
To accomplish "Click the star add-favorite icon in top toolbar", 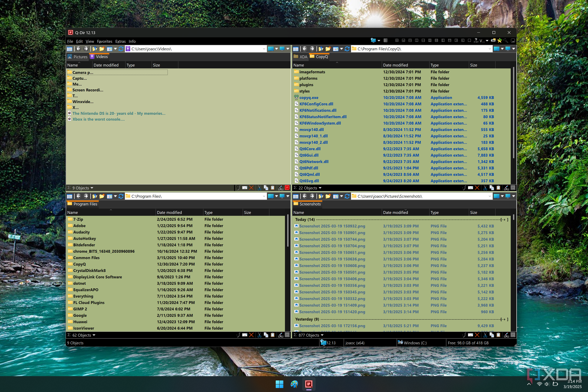I will [x=499, y=41].
